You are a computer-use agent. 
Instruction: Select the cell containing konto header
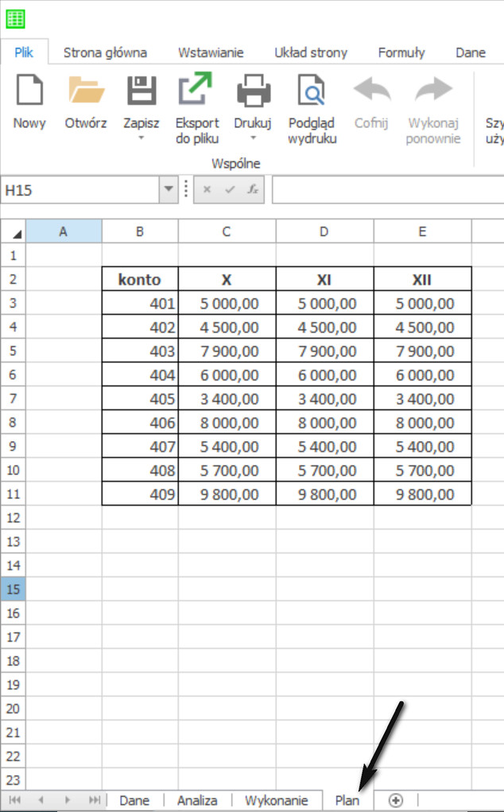coord(140,279)
